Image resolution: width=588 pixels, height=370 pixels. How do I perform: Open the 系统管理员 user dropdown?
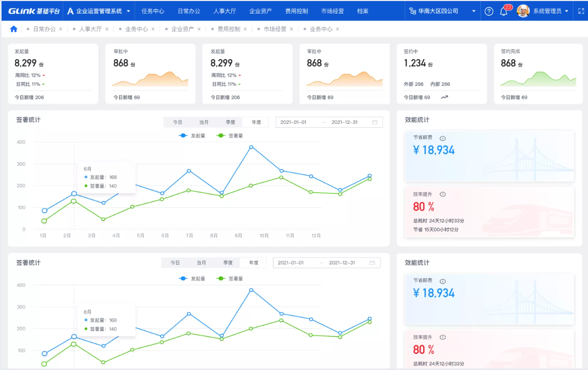pyautogui.click(x=550, y=11)
